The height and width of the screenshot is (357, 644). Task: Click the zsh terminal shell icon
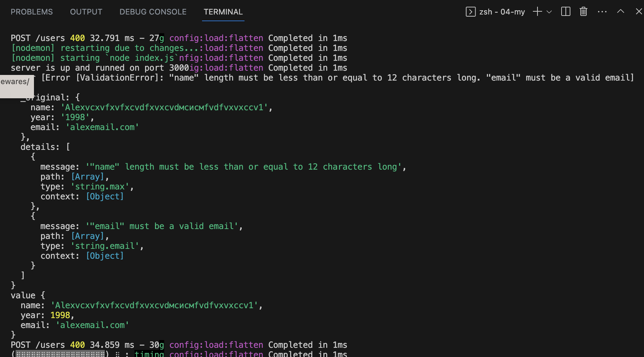(x=470, y=12)
